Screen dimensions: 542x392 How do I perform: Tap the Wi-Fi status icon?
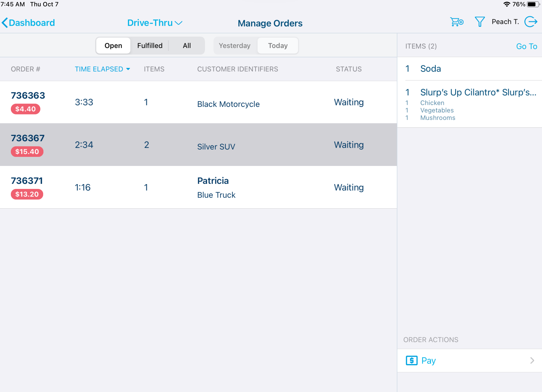click(x=506, y=4)
